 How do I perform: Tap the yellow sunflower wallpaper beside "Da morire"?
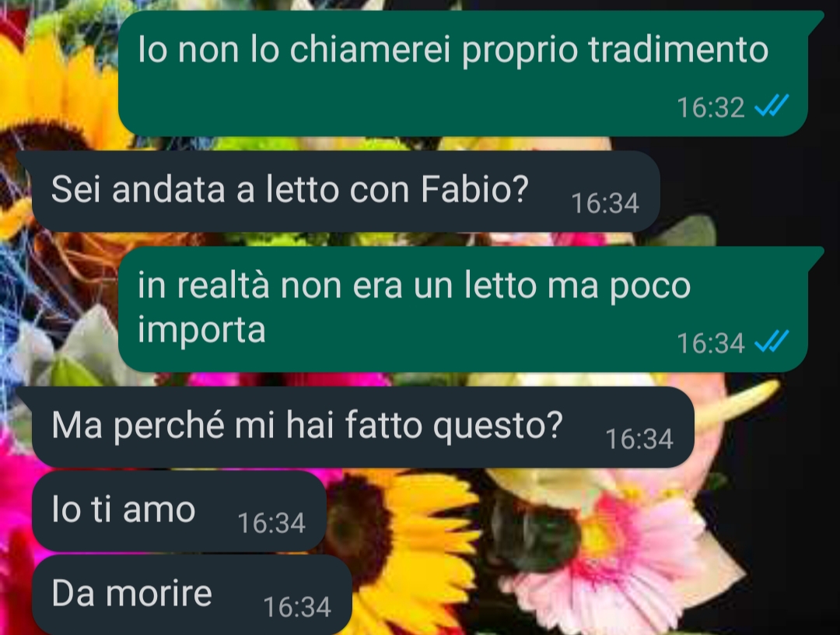coord(407,552)
